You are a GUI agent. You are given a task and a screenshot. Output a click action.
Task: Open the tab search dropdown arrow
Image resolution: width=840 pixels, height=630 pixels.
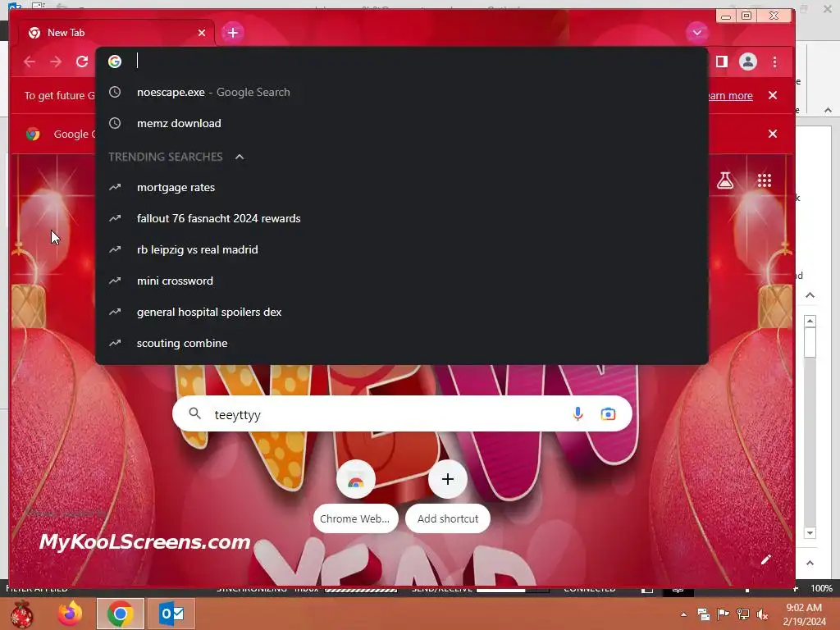tap(696, 33)
